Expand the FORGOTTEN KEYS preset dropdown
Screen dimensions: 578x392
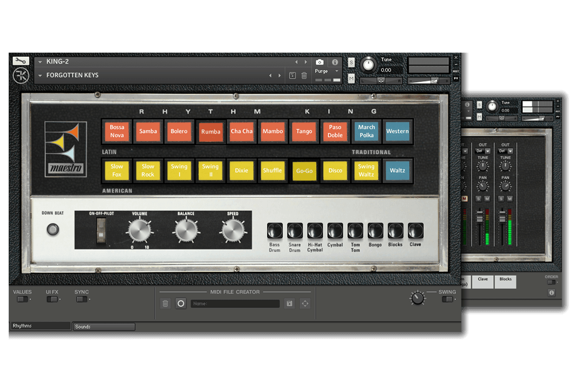point(39,75)
